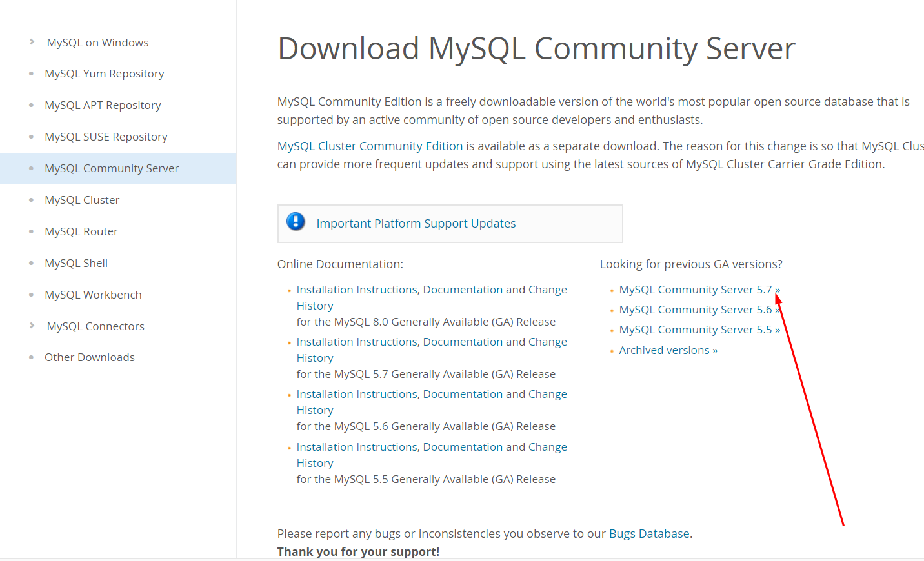Open Important Platform Support Updates link
The width and height of the screenshot is (924, 561).
[416, 223]
